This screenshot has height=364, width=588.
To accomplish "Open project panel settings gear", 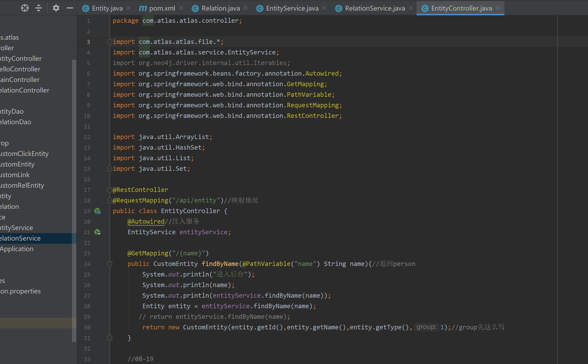I will coord(56,8).
